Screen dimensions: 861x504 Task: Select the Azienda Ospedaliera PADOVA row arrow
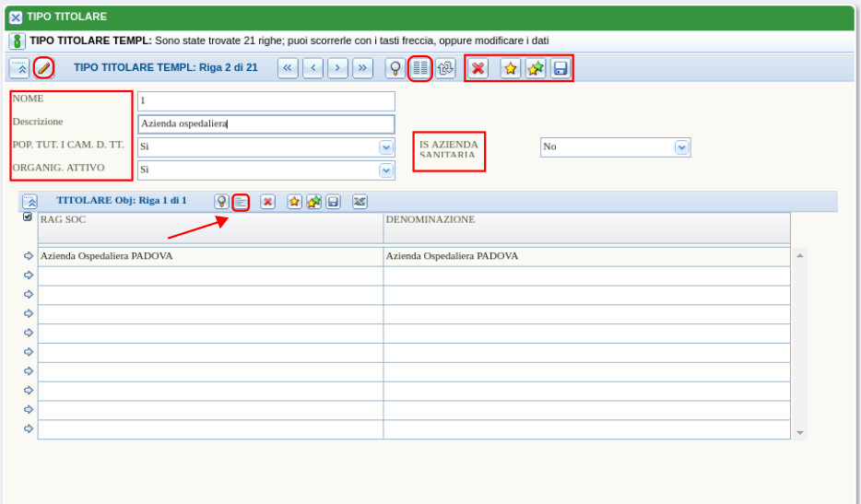29,256
